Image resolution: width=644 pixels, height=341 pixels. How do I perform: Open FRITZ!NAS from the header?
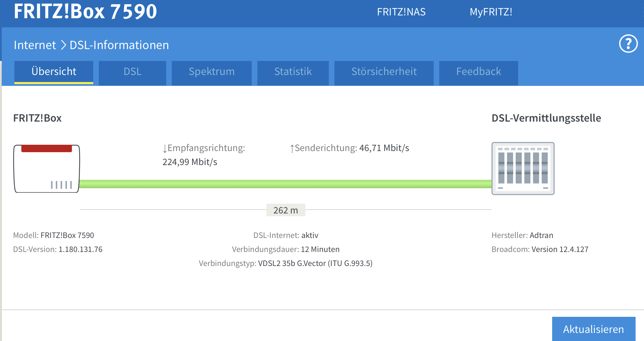(x=401, y=12)
